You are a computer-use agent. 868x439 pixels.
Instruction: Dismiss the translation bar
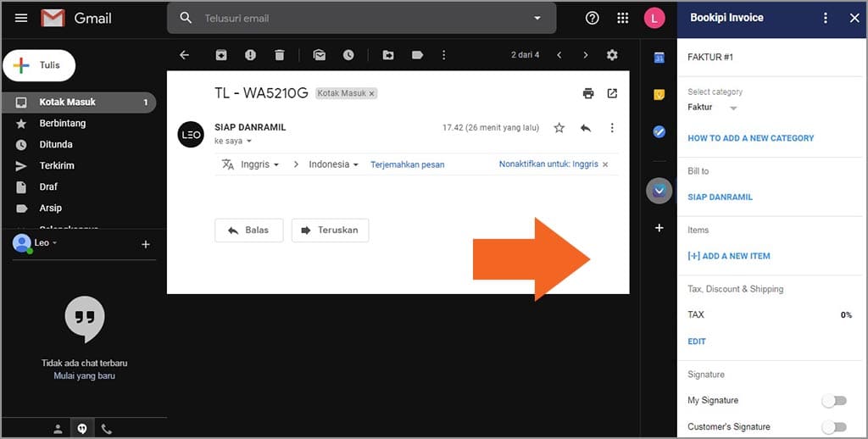tap(605, 164)
